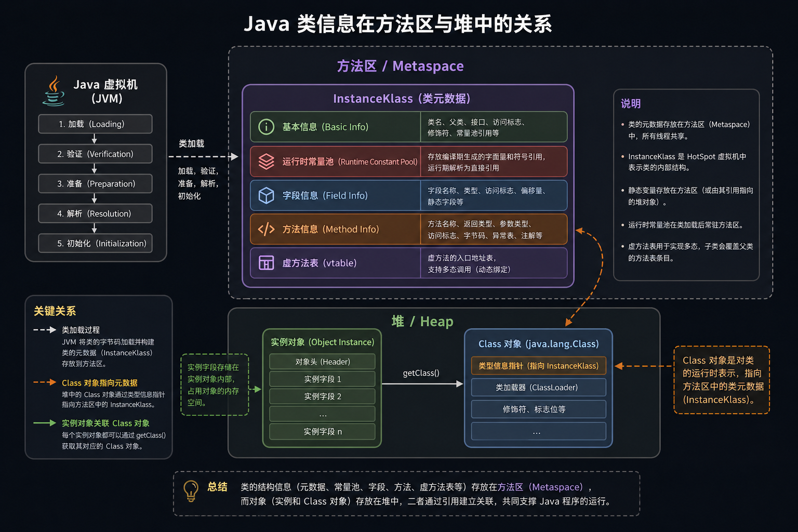Click the 3. 准备 (Preparation) step box
Screen dimensions: 798x532
point(95,183)
